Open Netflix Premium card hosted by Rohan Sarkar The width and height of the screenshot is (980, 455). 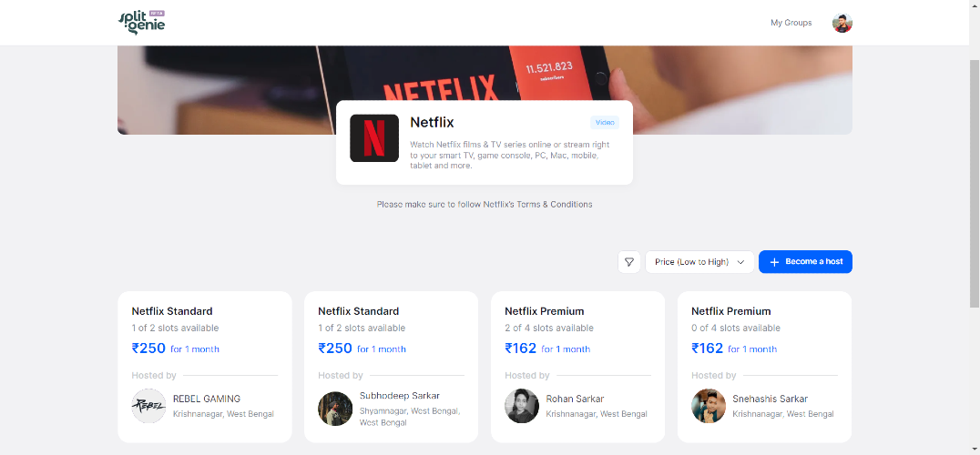(x=578, y=367)
